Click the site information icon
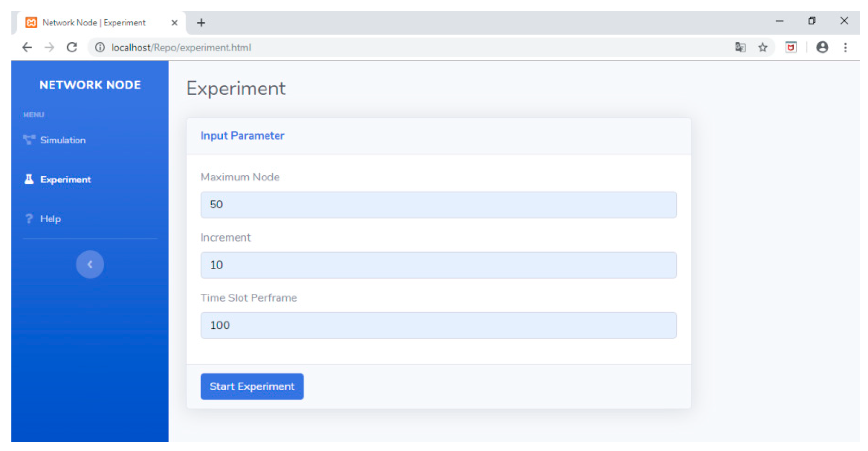The image size is (868, 451). pos(100,48)
